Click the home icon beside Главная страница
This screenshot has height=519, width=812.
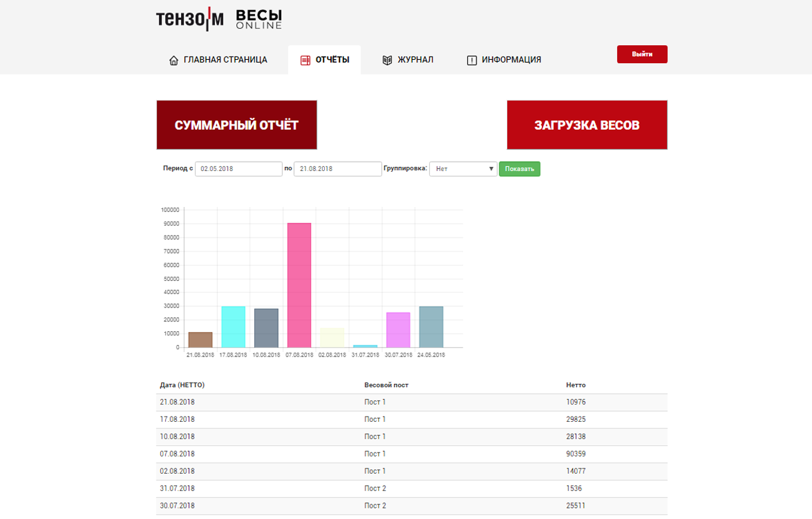click(x=174, y=61)
